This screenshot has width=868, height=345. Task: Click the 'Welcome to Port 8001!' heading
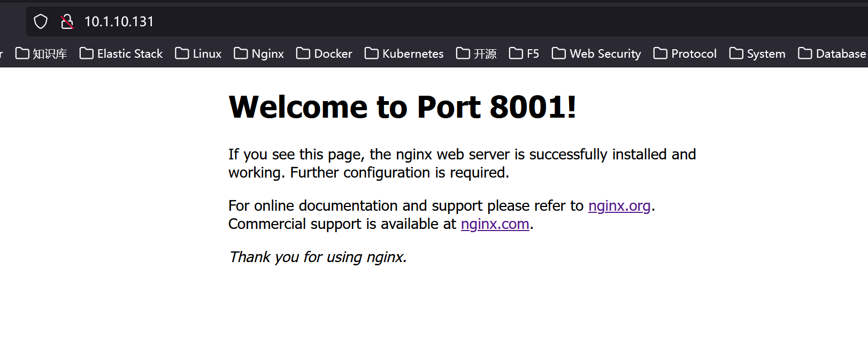[402, 107]
